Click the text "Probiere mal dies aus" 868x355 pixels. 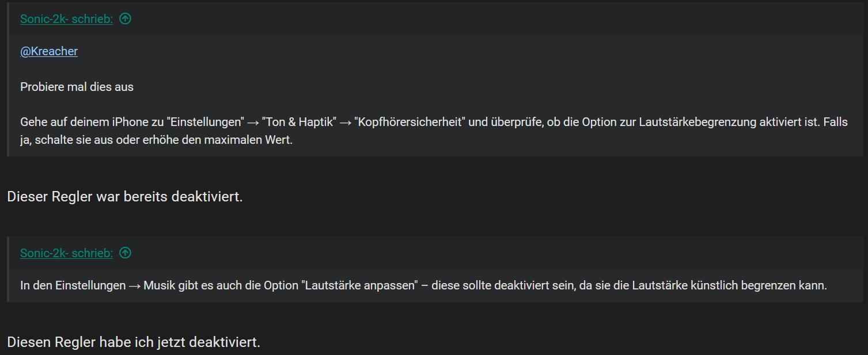pos(77,87)
